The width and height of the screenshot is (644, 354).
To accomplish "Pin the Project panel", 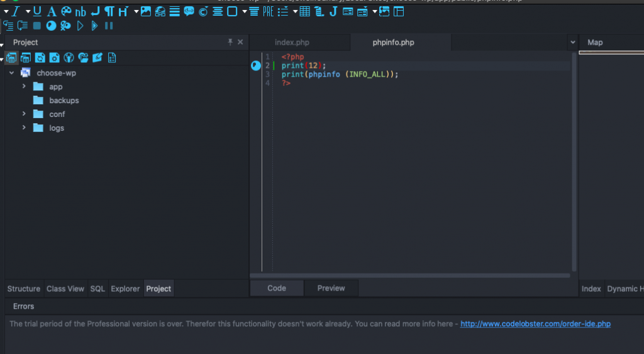I will click(230, 42).
